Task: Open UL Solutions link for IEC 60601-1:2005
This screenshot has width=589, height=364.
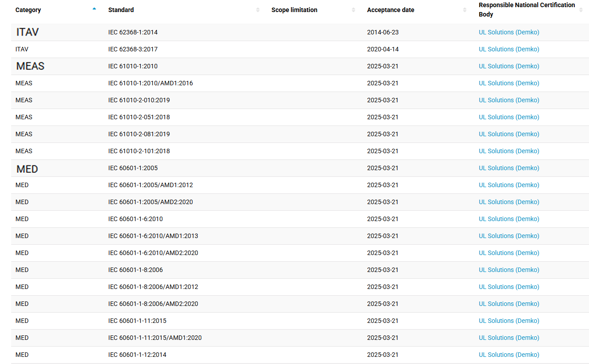Action: tap(509, 168)
